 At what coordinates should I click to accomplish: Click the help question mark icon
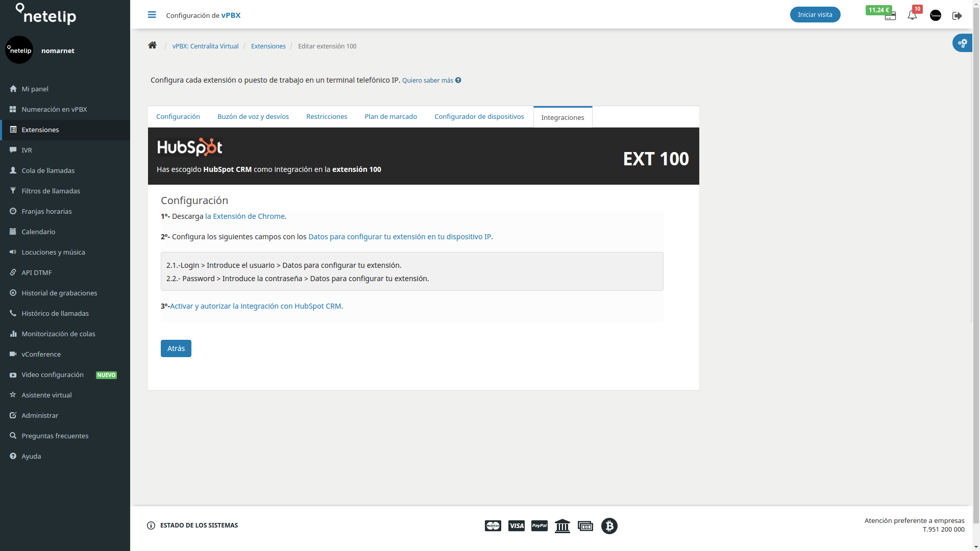coord(458,80)
